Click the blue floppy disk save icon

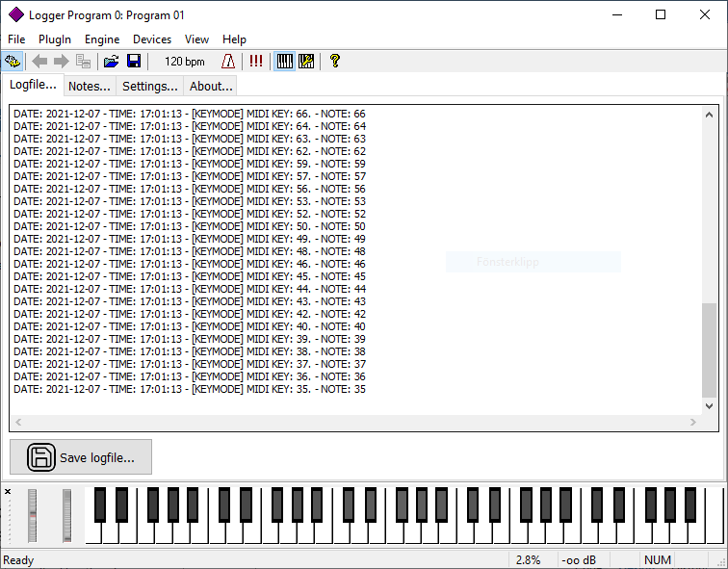tap(134, 62)
